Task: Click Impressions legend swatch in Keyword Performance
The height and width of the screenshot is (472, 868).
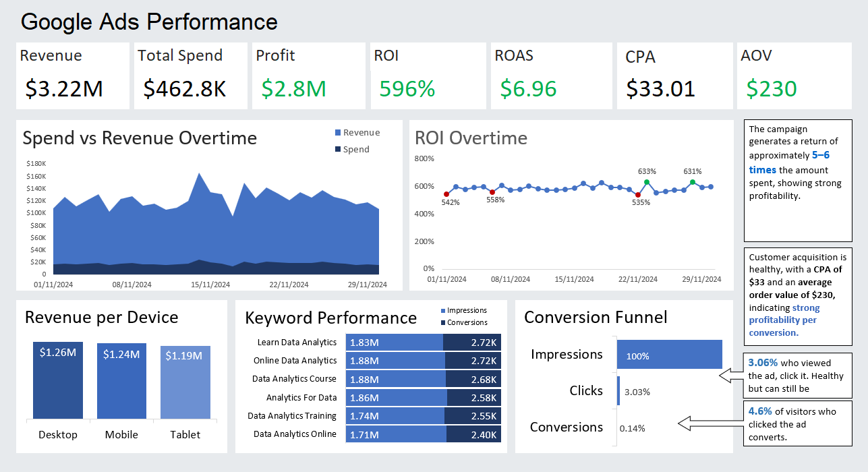Action: point(443,310)
